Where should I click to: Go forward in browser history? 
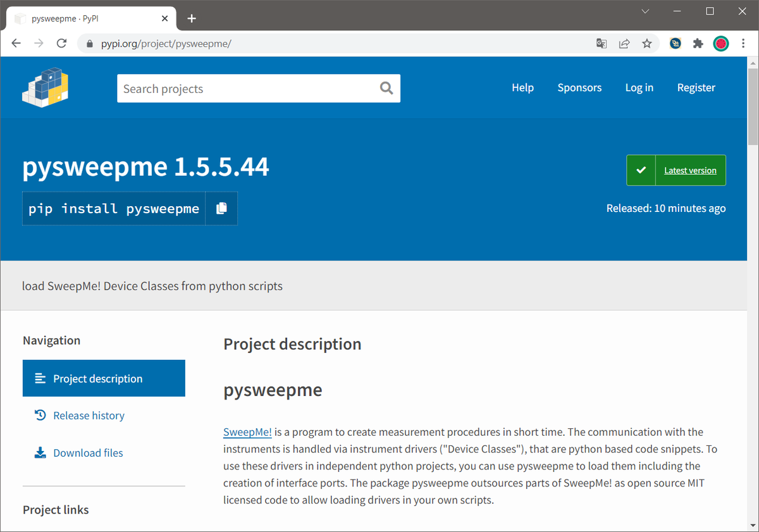(x=39, y=44)
